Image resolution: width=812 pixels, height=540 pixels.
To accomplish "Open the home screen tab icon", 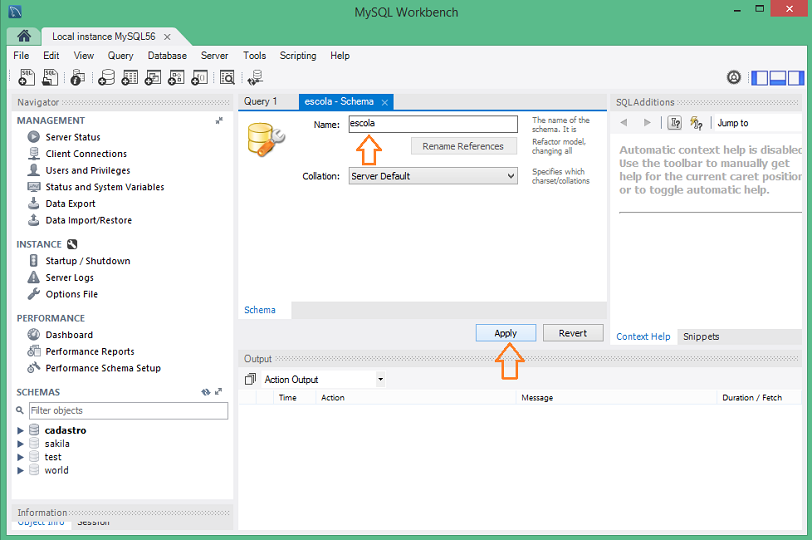I will click(x=23, y=36).
